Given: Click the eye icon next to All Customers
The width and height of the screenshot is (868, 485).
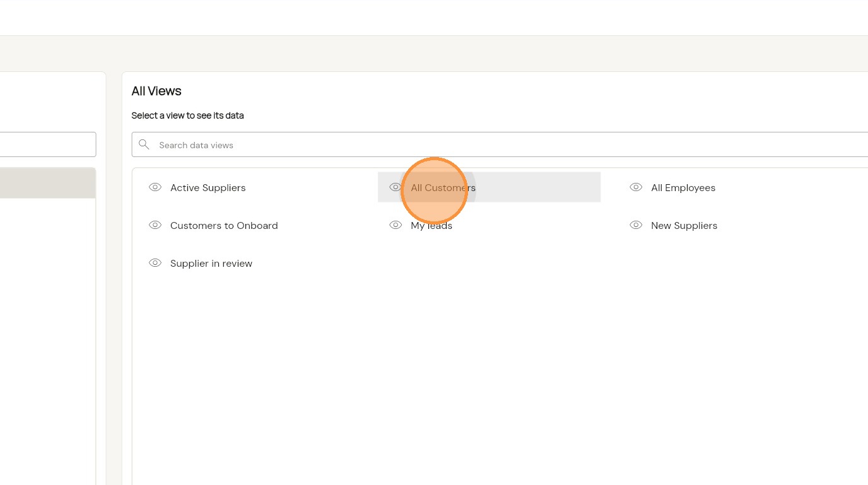Looking at the screenshot, I should [x=396, y=187].
